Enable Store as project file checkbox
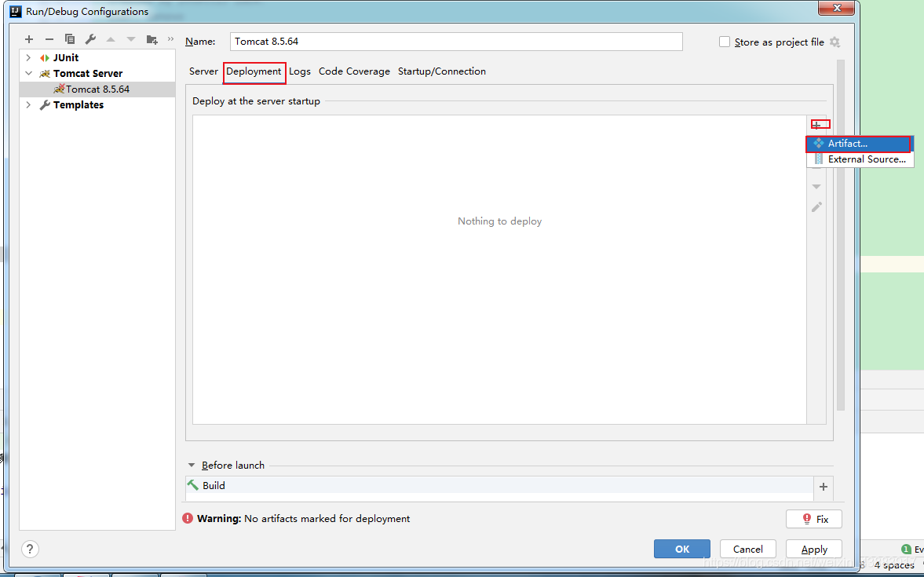Screen dimensions: 924x577 [x=725, y=42]
